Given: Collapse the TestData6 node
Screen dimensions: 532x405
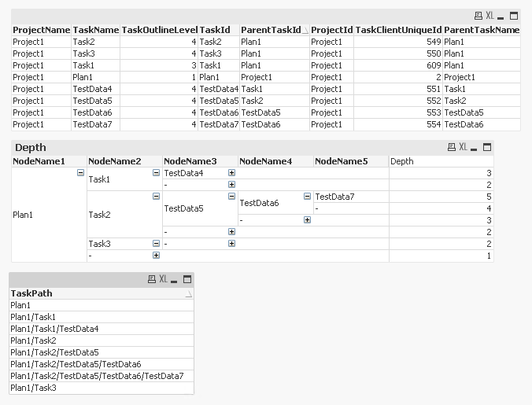Looking at the screenshot, I should (307, 197).
